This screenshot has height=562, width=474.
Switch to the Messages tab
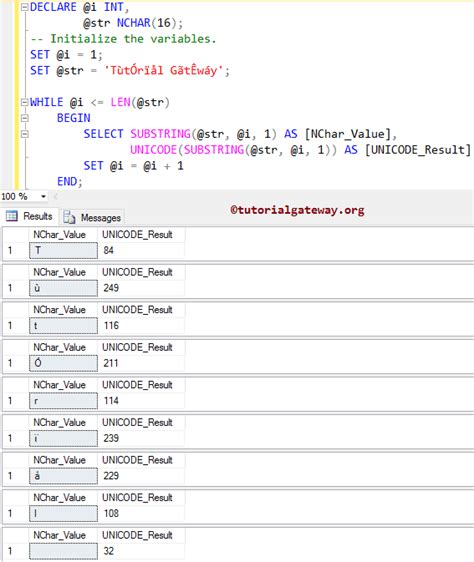92,218
